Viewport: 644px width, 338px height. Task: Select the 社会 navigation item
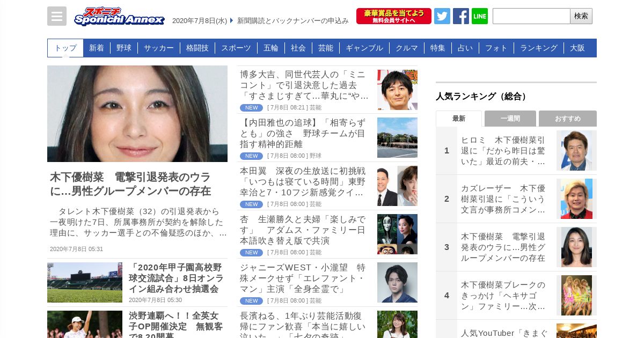coord(298,48)
